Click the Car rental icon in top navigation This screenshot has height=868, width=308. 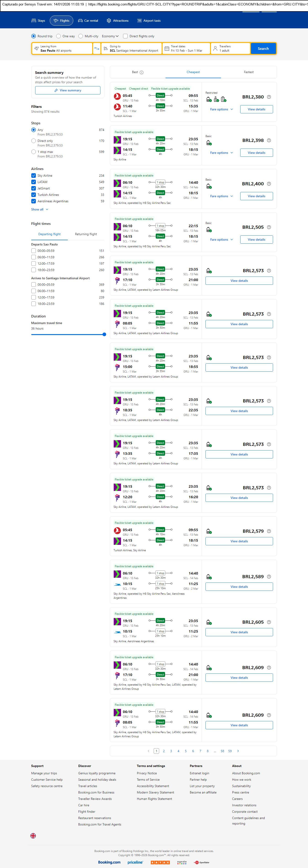[80, 21]
